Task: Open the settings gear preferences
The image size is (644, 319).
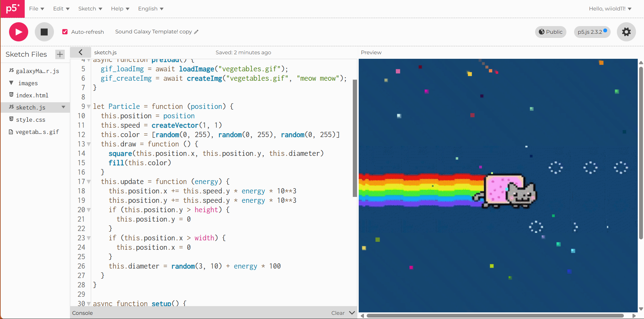Action: click(x=626, y=32)
